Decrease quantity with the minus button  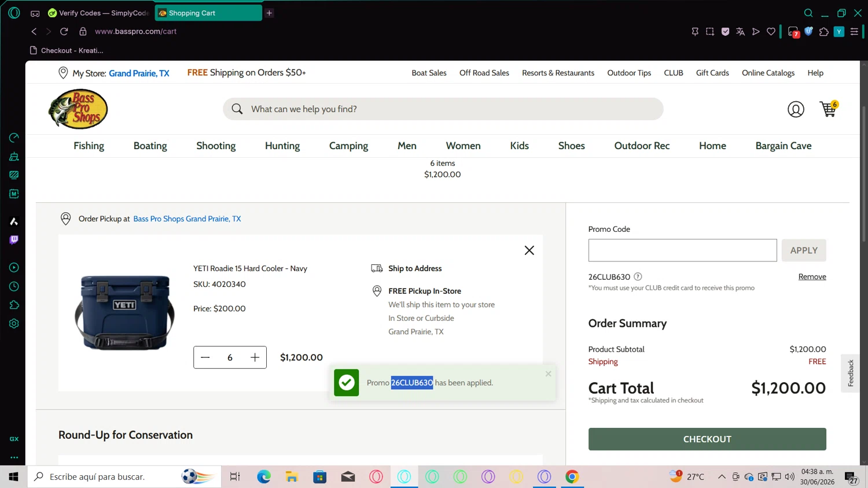coord(205,357)
